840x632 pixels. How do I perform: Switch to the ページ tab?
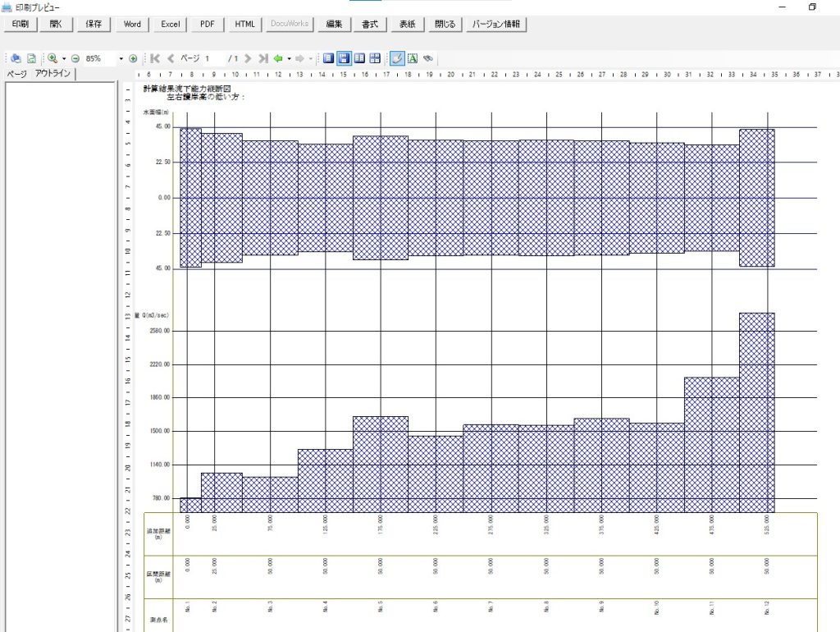pos(16,74)
